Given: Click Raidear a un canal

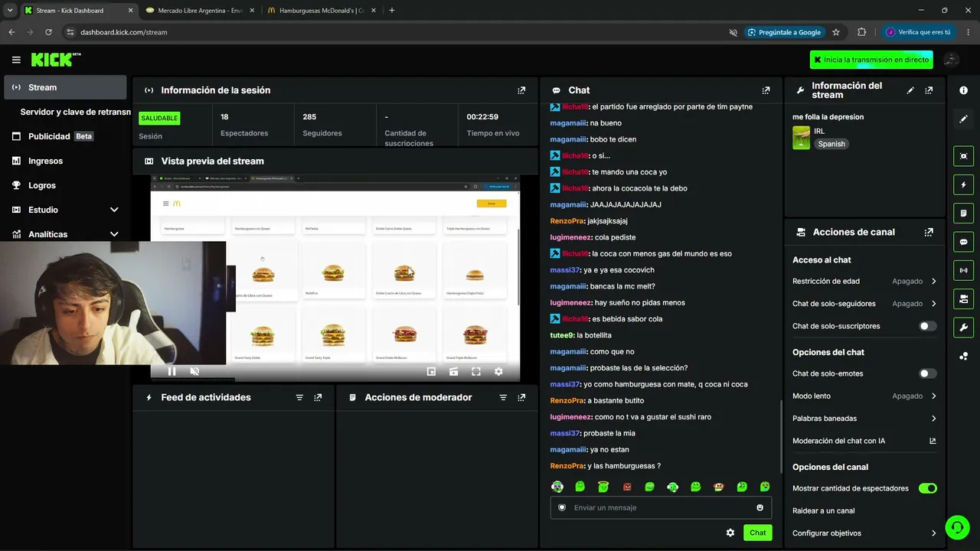Looking at the screenshot, I should 824,510.
